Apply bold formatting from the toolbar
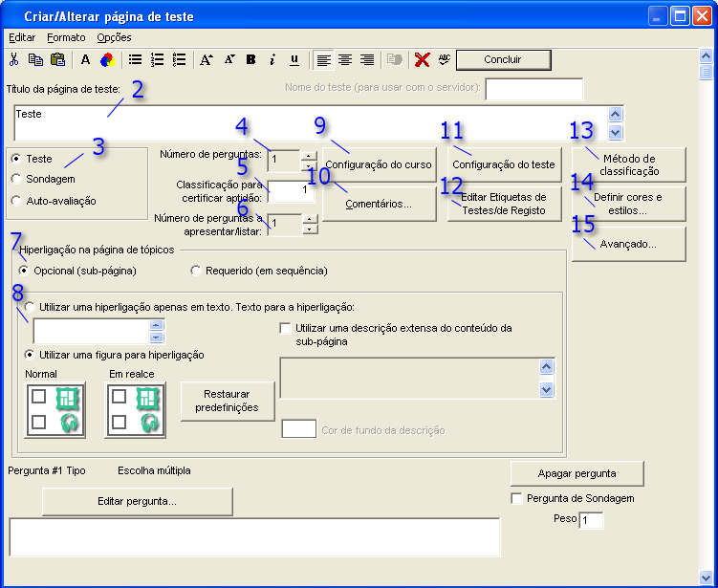This screenshot has height=588, width=718. click(x=250, y=59)
